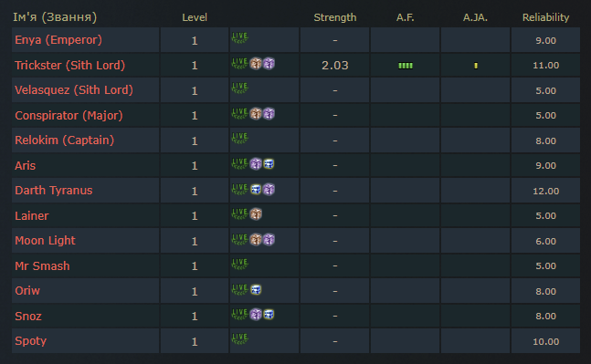
Task: Open the Mr Smash player profile
Action: click(42, 265)
